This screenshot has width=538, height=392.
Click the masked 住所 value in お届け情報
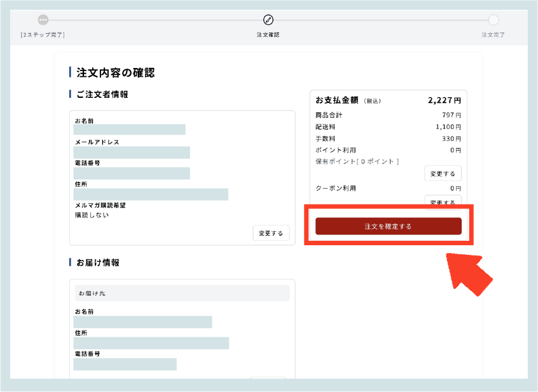(151, 343)
